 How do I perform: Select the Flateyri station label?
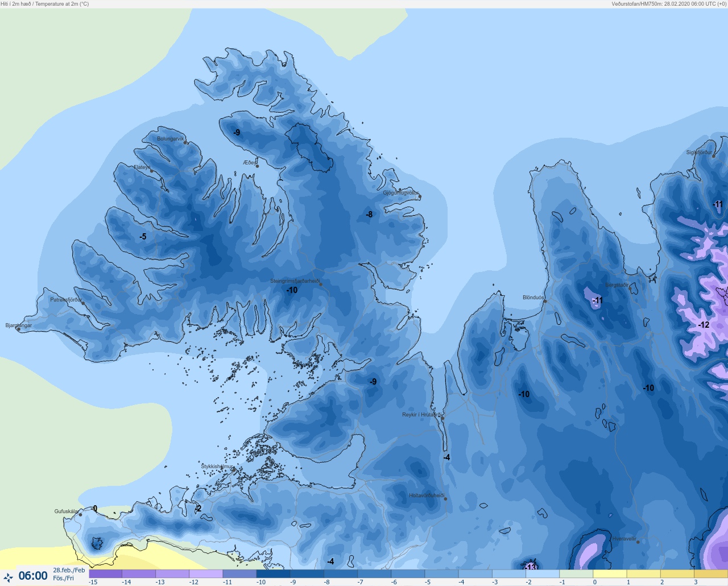[142, 167]
